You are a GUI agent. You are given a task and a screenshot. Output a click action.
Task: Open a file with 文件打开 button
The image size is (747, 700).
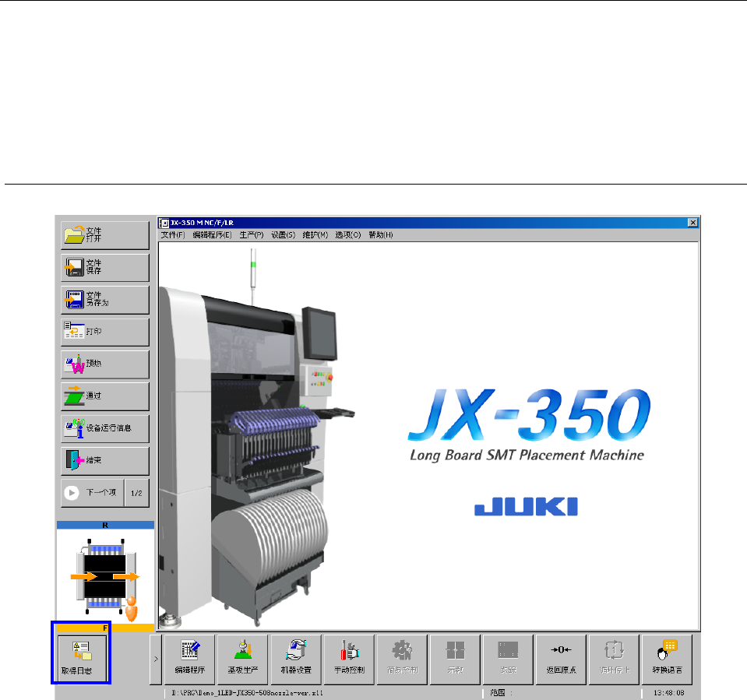click(105, 235)
